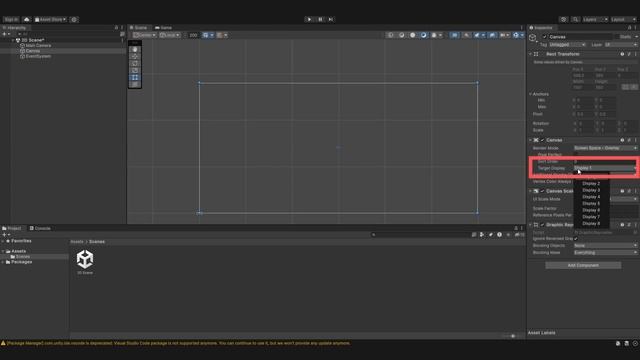
Task: Expand the Packages folder in Project panel
Action: 3,262
